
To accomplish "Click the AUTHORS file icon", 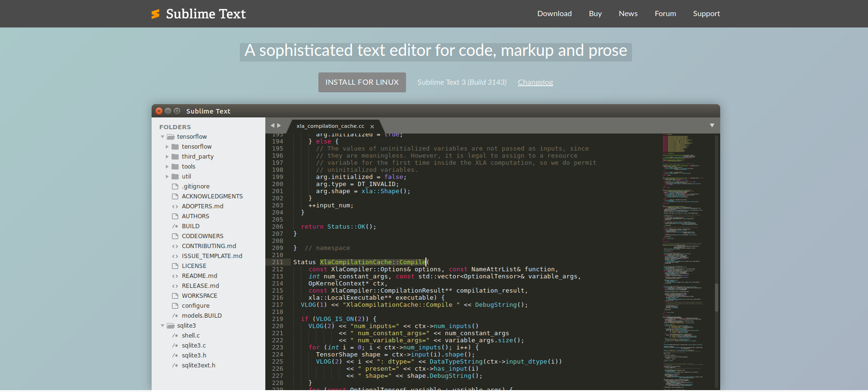I will [x=175, y=216].
